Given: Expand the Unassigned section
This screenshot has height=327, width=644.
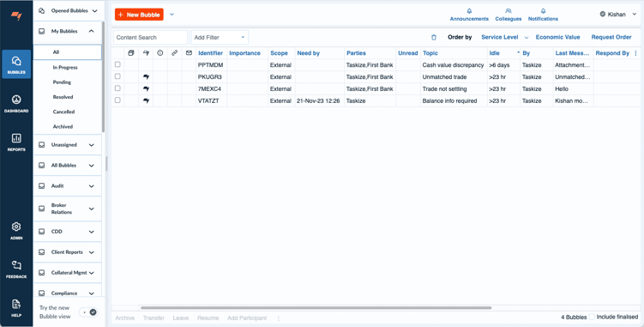Looking at the screenshot, I should point(91,145).
